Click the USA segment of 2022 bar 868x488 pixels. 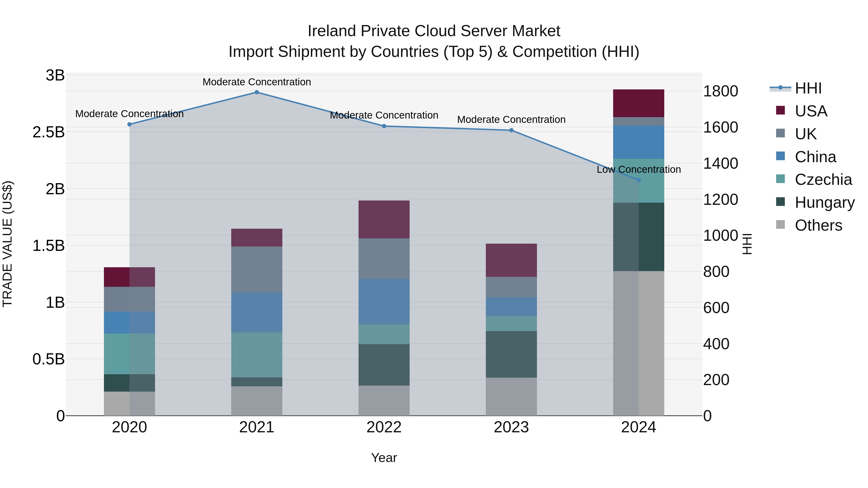click(x=384, y=220)
